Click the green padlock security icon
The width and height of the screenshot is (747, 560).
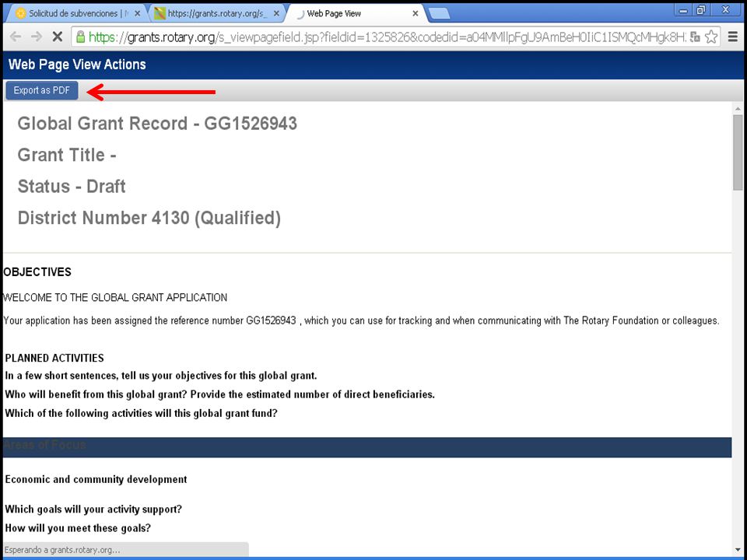tap(80, 37)
